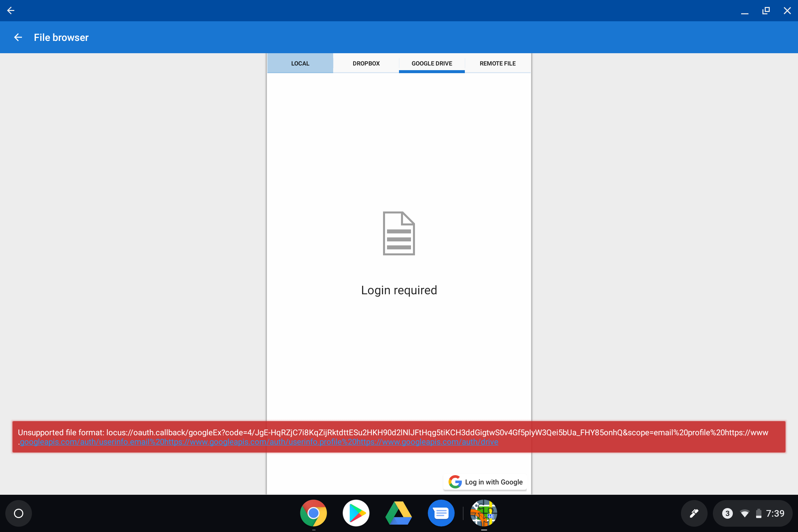Image resolution: width=798 pixels, height=532 pixels.
Task: Click the Locus Map shelf icon
Action: (483, 513)
